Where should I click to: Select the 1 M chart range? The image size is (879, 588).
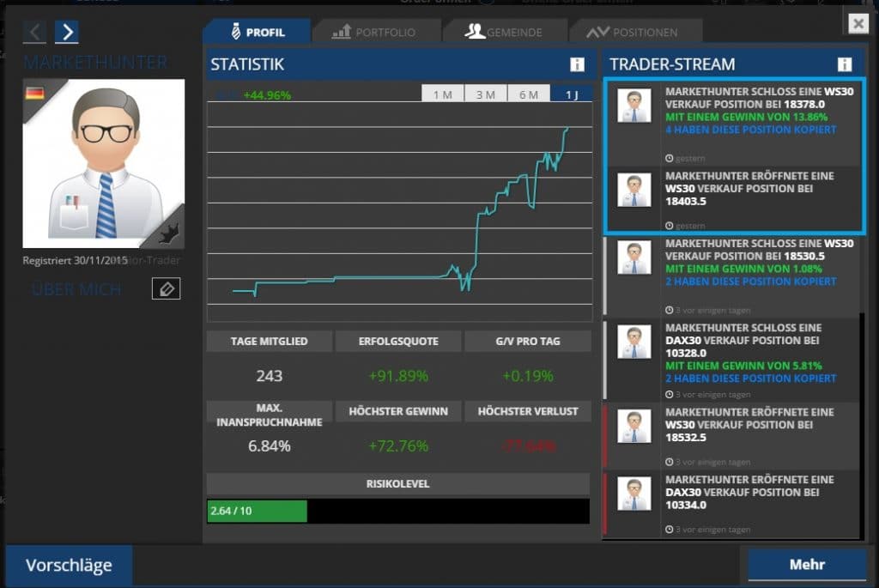(x=442, y=94)
